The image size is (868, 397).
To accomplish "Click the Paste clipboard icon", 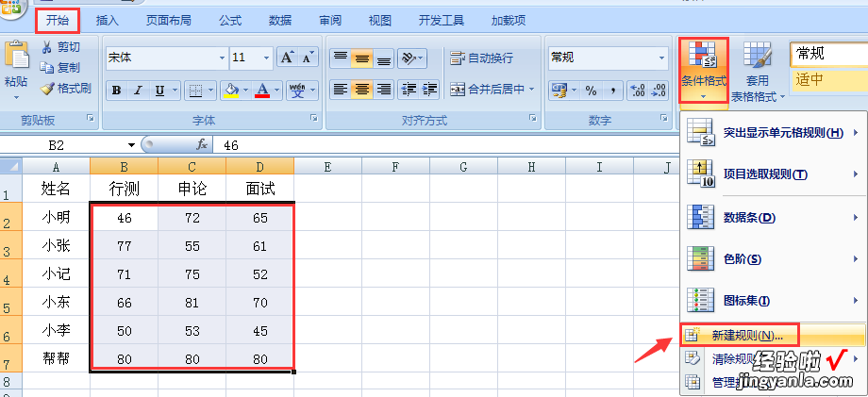I will 17,56.
